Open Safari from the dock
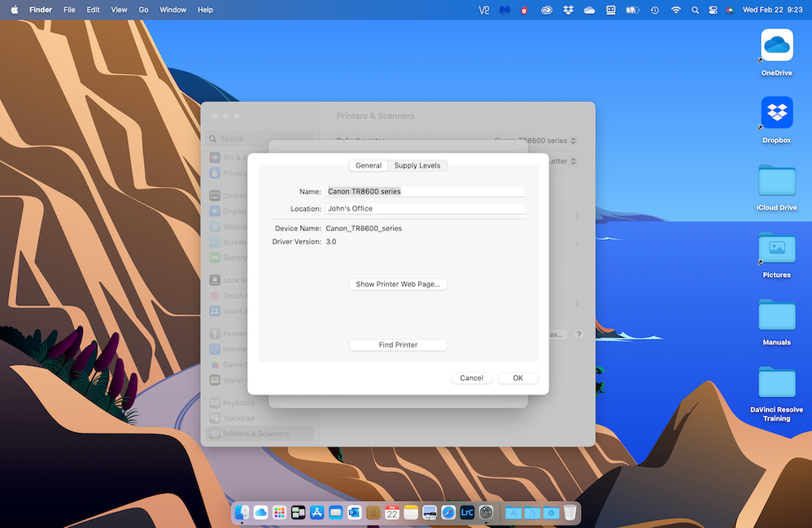The height and width of the screenshot is (528, 812). (x=448, y=513)
